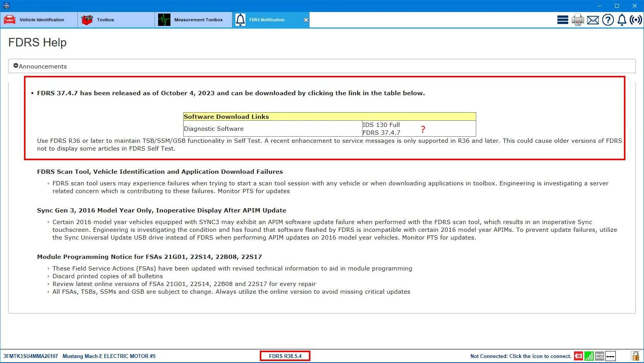The width and height of the screenshot is (644, 363).
Task: Click the FDRS 37.4.7 download link
Action: (x=382, y=132)
